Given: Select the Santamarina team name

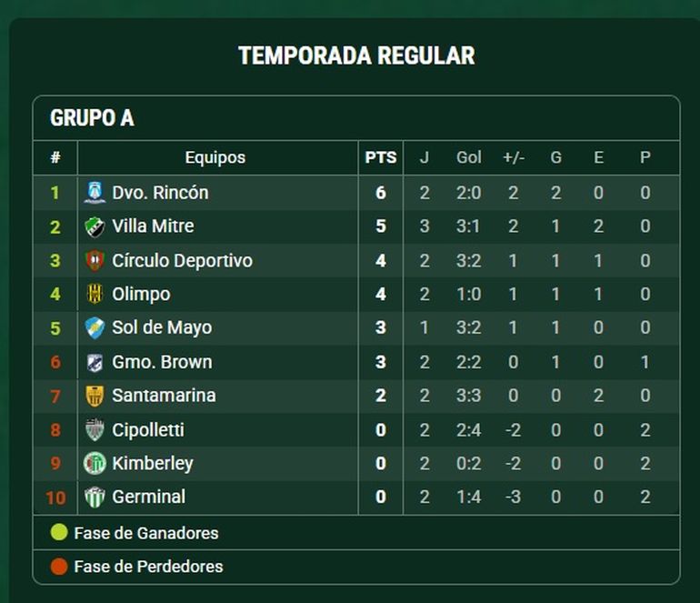Looking at the screenshot, I should click(164, 396).
